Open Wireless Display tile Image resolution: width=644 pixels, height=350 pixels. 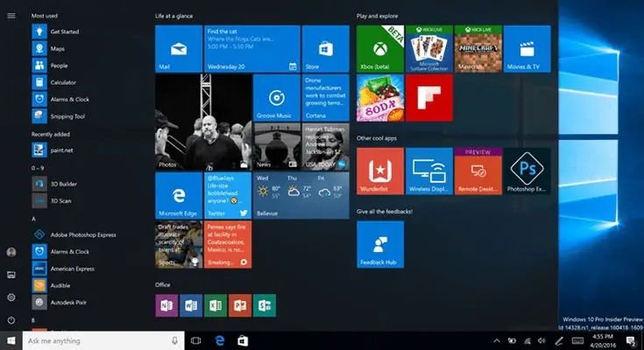pos(428,171)
